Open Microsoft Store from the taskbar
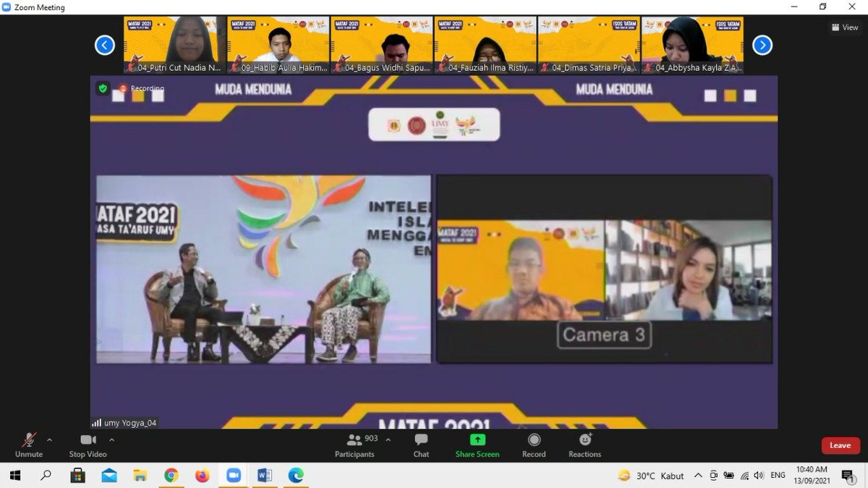Viewport: 868px width, 488px height. tap(77, 476)
